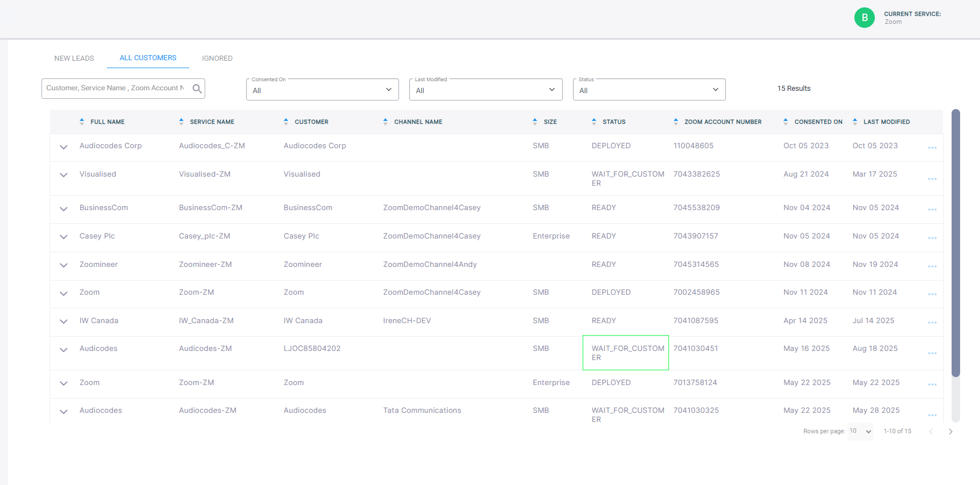Switch to Ignored tab
This screenshot has height=485, width=980.
pyautogui.click(x=217, y=58)
